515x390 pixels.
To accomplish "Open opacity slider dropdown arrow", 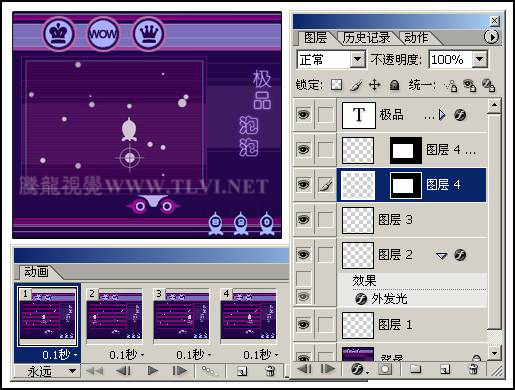I will coord(480,60).
